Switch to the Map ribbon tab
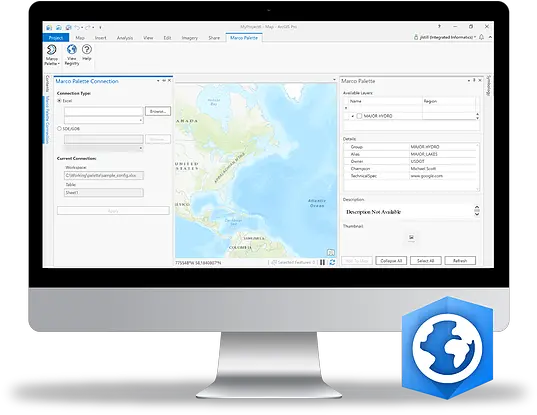This screenshot has width=537, height=415. click(80, 38)
